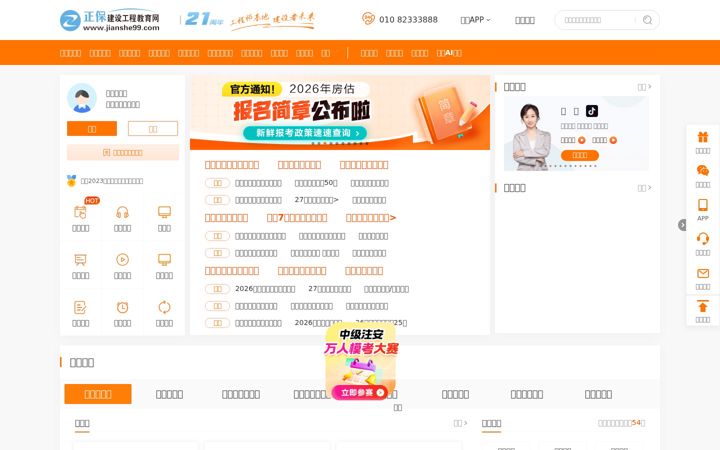The height and width of the screenshot is (450, 720).
Task: Click the gift icon in the floating sidebar
Action: pyautogui.click(x=703, y=137)
